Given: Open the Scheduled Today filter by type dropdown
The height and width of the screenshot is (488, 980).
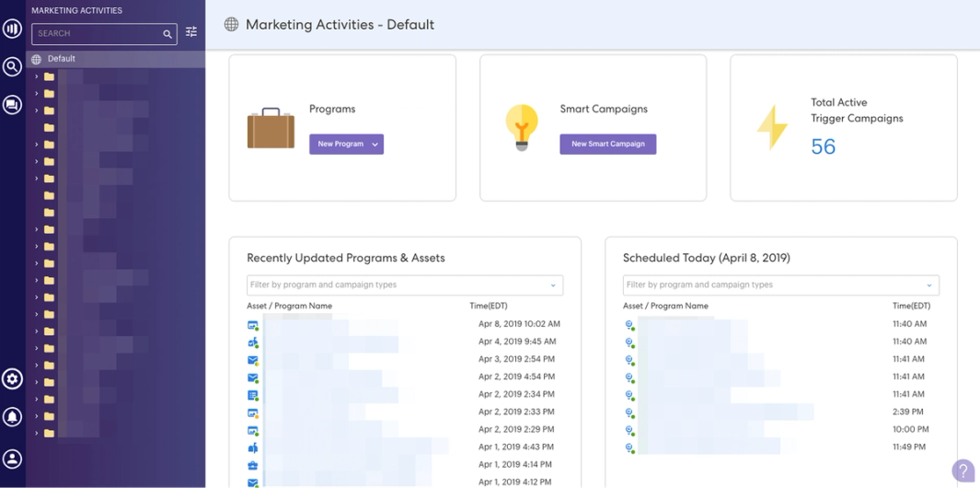Looking at the screenshot, I should [929, 285].
